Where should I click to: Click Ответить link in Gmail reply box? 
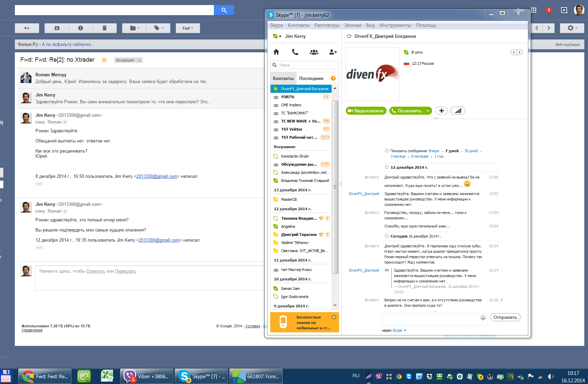coord(96,271)
